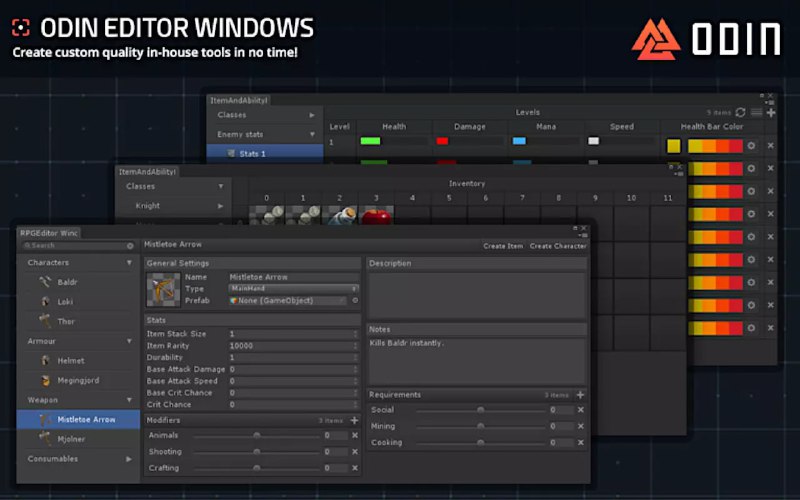Edit the Name field Mistletoe Arrow
Image resolution: width=800 pixels, height=500 pixels.
click(x=293, y=277)
